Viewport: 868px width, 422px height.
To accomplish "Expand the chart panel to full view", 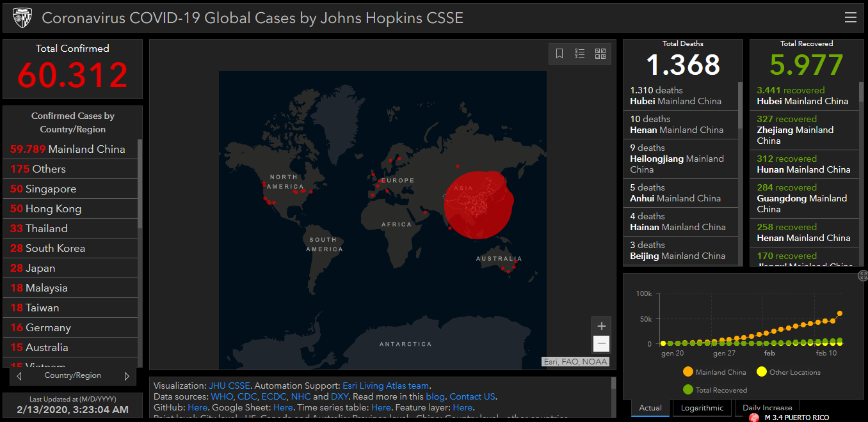I will click(863, 276).
